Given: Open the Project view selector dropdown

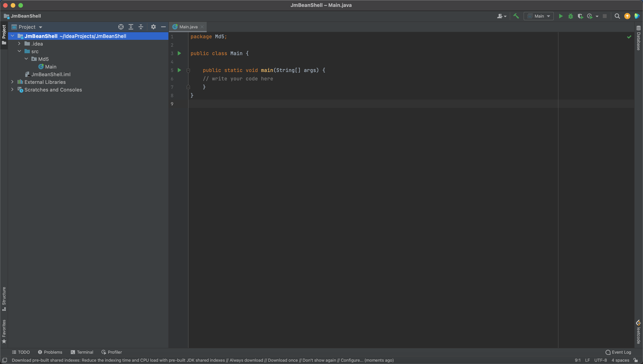Looking at the screenshot, I should [x=27, y=27].
